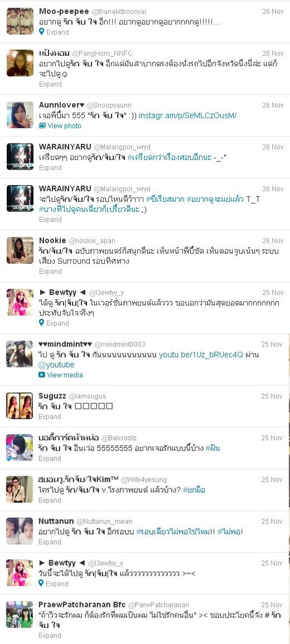Click the #ฝัน hashtag
290x644 pixels.
(x=213, y=448)
